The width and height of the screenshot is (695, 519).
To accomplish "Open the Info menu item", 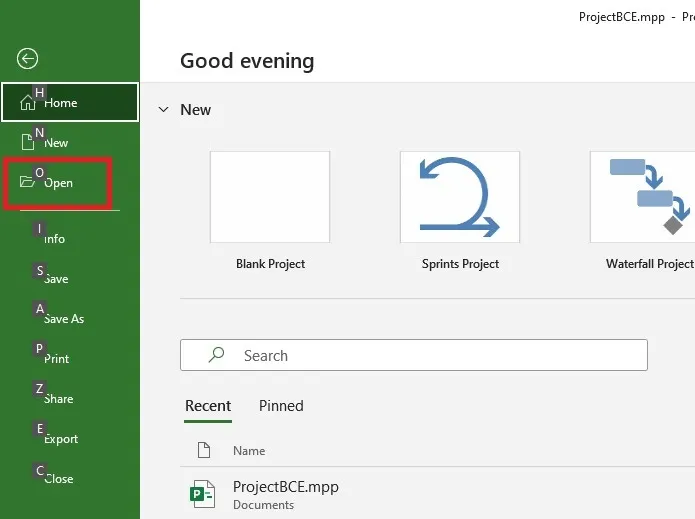I will (55, 239).
